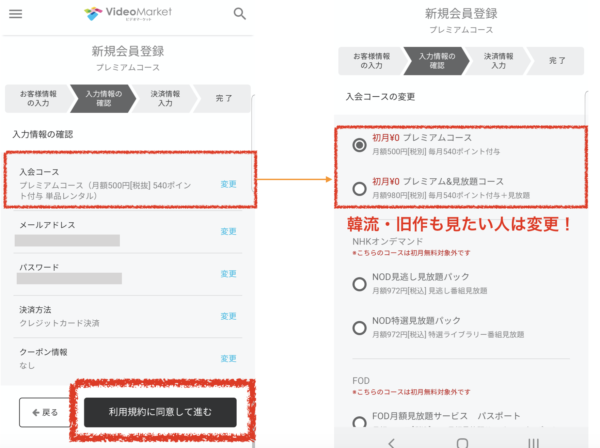Image resolution: width=600 pixels, height=448 pixels.
Task: Choose FOD月額見放題サービス パスポート radio
Action: [359, 422]
